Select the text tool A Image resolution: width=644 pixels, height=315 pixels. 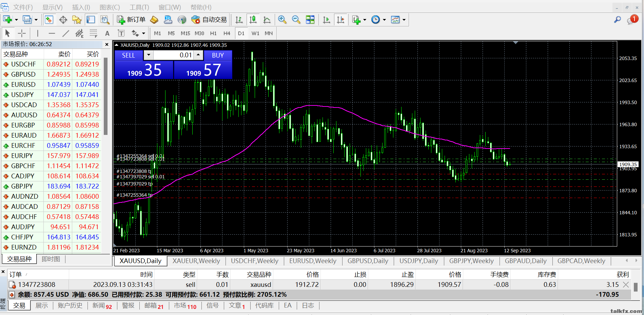[107, 33]
